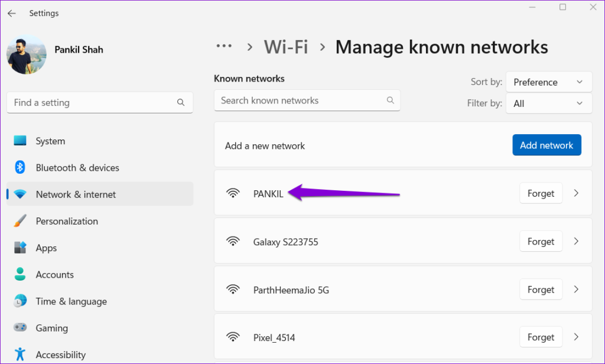Open the Filter by All dropdown

548,103
